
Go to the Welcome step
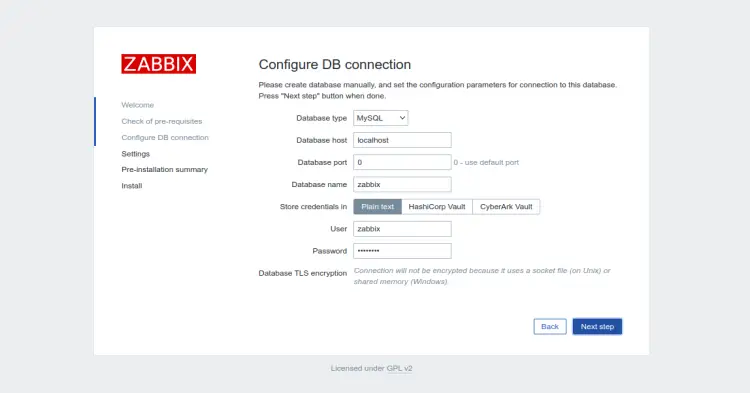pyautogui.click(x=138, y=105)
